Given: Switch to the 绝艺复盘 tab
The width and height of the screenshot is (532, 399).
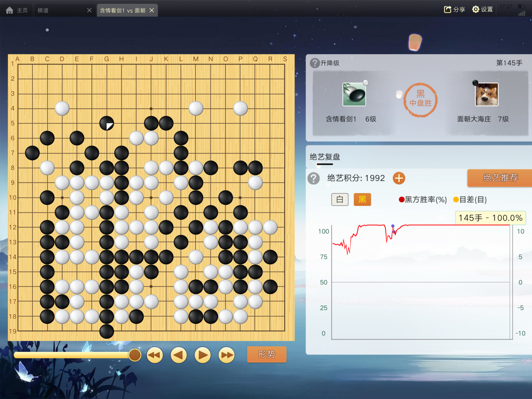Looking at the screenshot, I should point(325,157).
